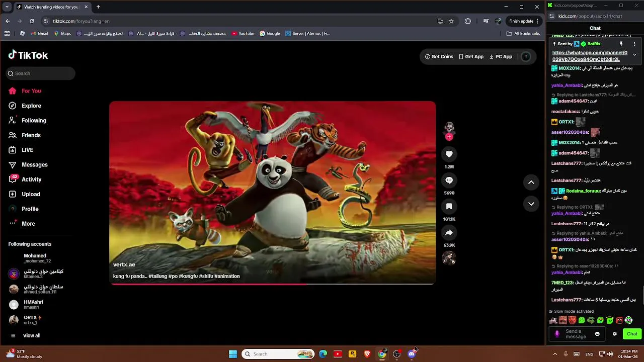Reload the TikTok page

tap(32, 21)
